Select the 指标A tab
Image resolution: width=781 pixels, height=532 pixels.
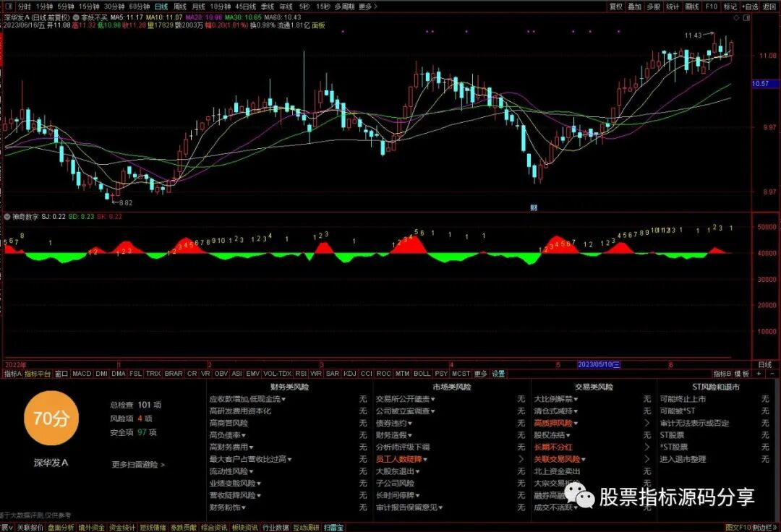(13, 373)
